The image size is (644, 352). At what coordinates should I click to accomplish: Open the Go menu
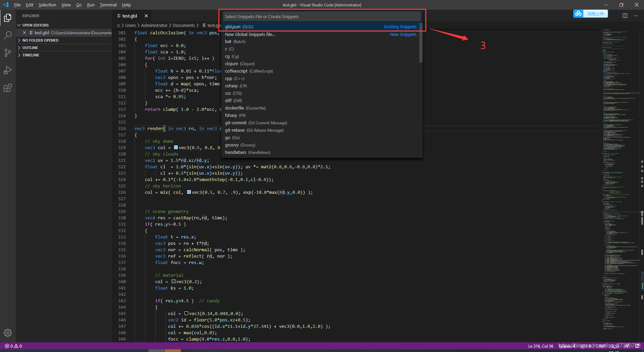79,5
